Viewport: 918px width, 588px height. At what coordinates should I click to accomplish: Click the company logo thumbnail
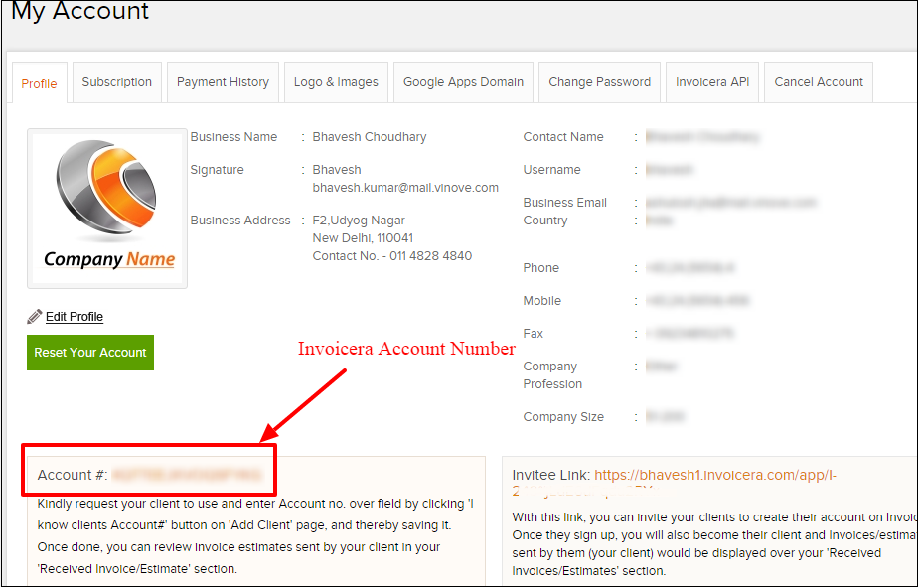(107, 209)
